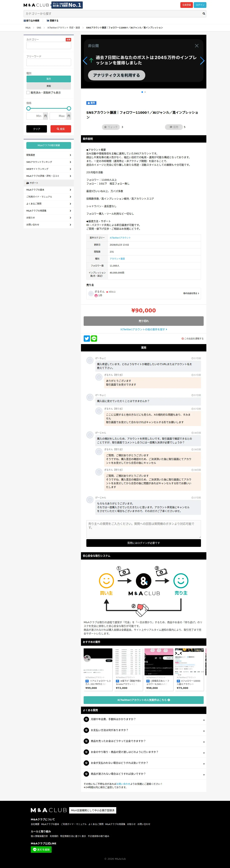The width and height of the screenshot is (230, 868).
Task: Open お問い合わせ sidebar item
Action: [x=49, y=224]
